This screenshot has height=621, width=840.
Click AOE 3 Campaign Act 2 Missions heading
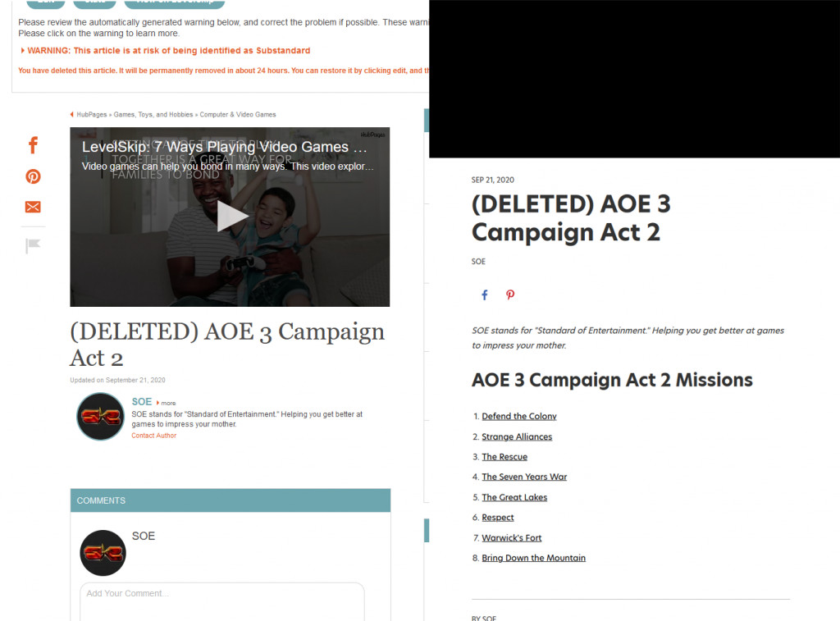coord(612,380)
